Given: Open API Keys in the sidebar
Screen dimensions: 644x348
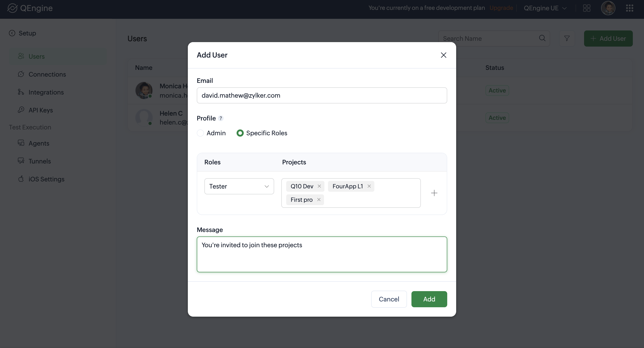Looking at the screenshot, I should (40, 110).
